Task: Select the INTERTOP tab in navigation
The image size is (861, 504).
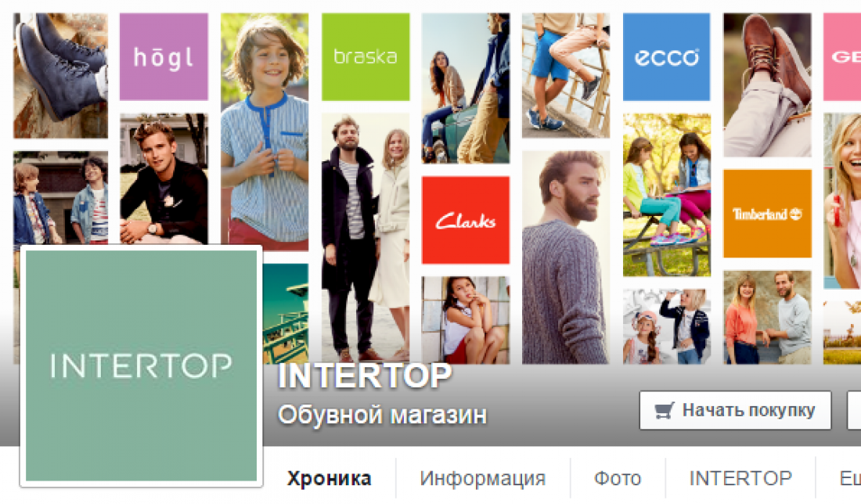Action: click(740, 478)
